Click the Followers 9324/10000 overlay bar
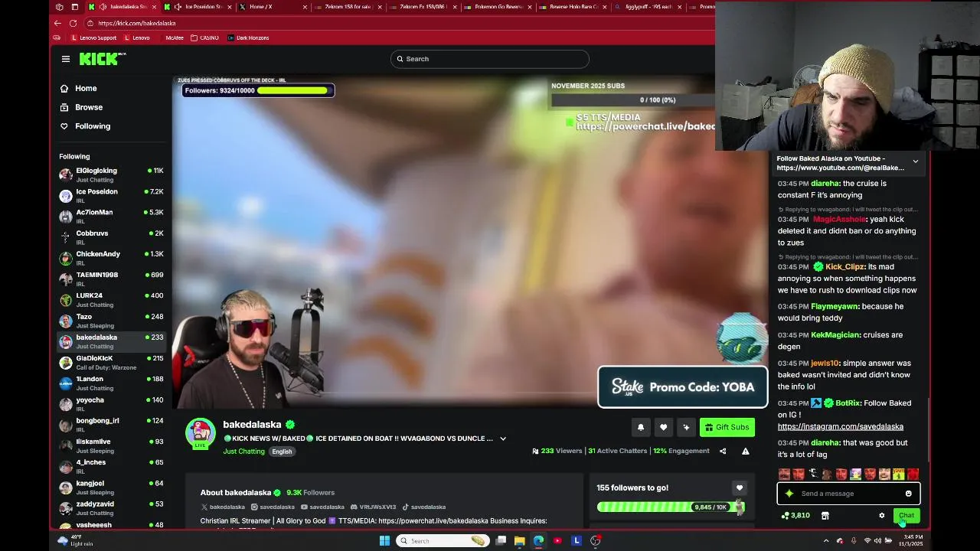Image resolution: width=980 pixels, height=551 pixels. [x=258, y=90]
